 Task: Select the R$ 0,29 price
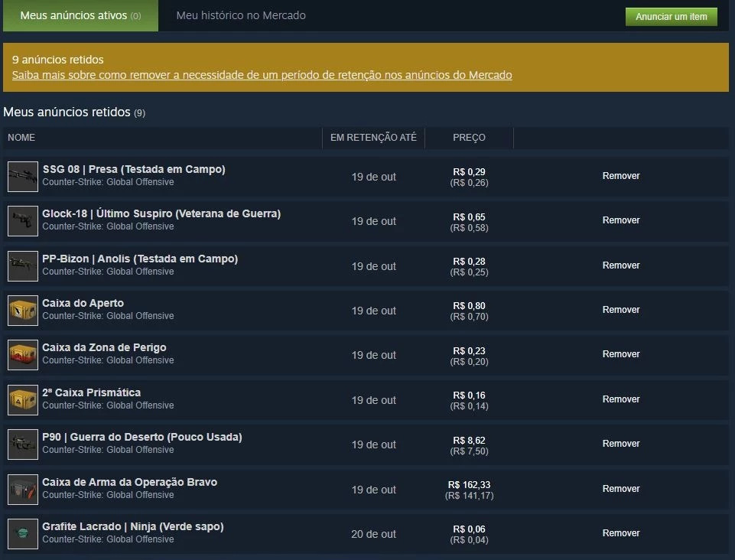pyautogui.click(x=469, y=172)
